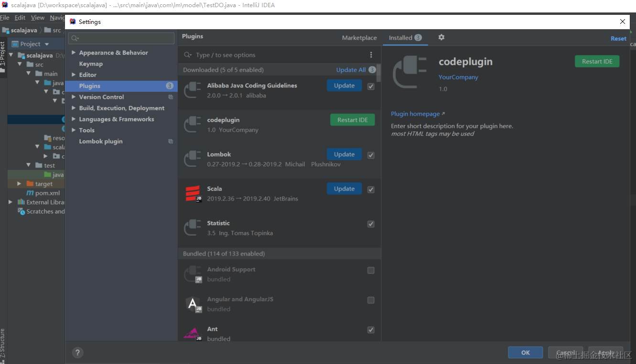Click the Reset link
The image size is (636, 364).
coord(618,39)
